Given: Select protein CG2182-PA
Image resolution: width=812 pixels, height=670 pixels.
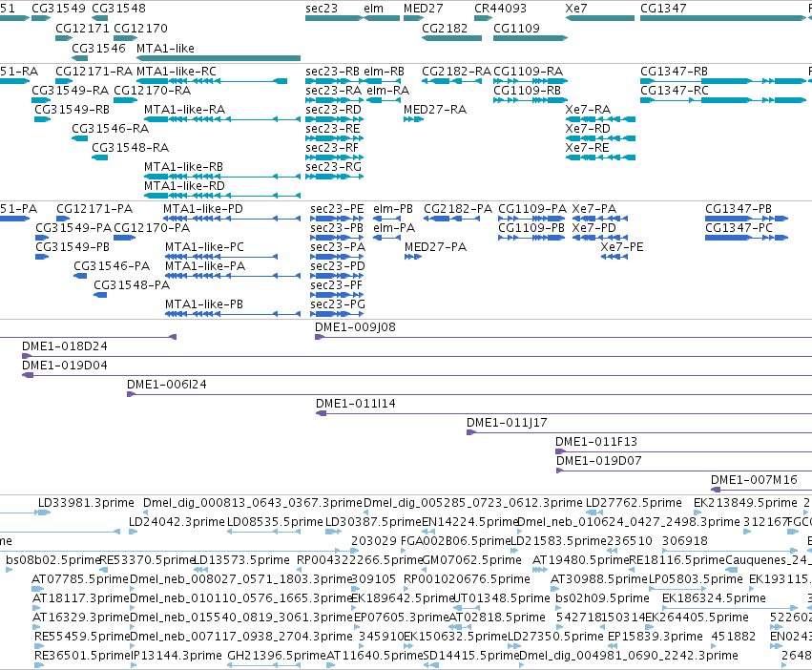Looking at the screenshot, I should 452,219.
